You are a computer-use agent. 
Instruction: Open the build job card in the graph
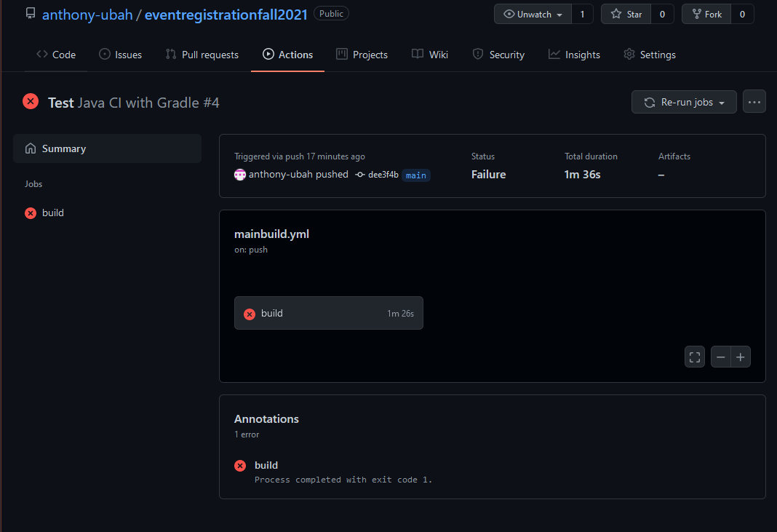click(328, 313)
